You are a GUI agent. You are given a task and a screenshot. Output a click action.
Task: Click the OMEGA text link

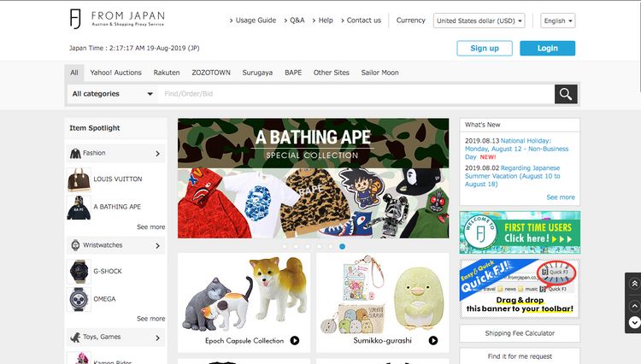[104, 299]
